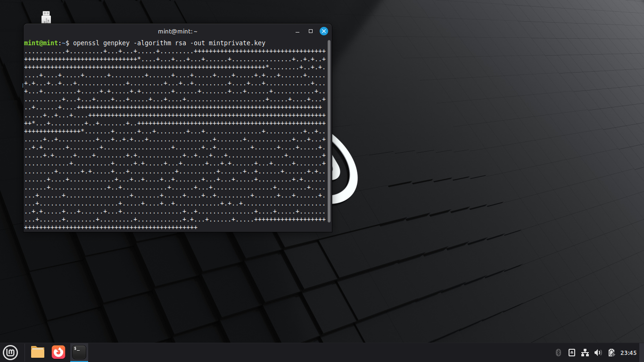Click the terminal's vertical scrollbar
This screenshot has height=362, width=644.
pos(329,131)
